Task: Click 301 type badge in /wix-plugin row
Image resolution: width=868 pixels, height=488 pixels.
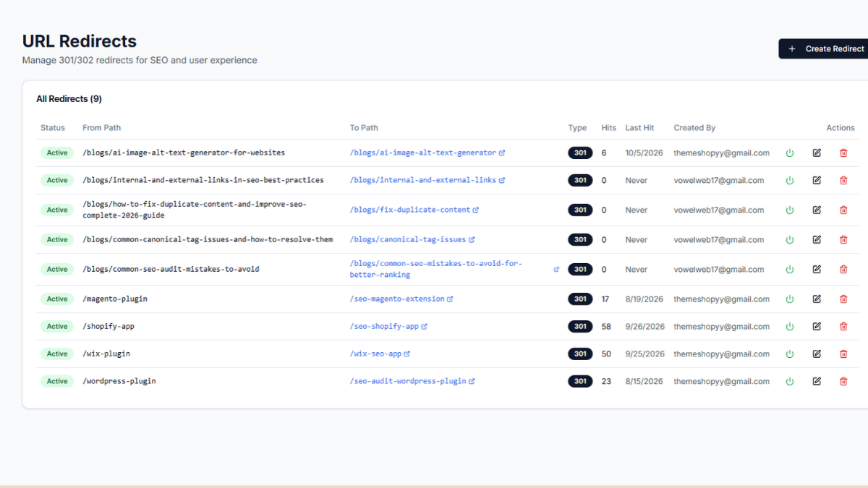Action: coord(580,354)
